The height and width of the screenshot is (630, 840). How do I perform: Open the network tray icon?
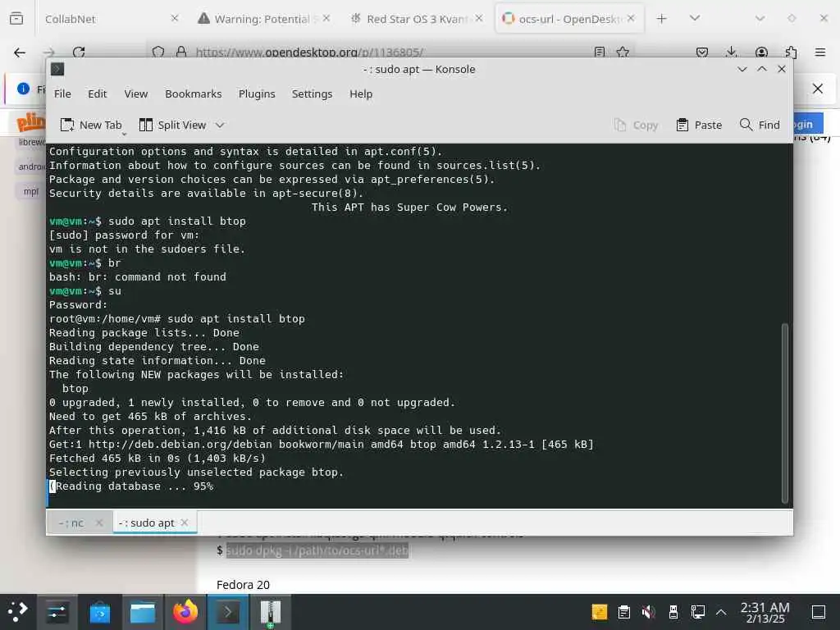pyautogui.click(x=697, y=612)
